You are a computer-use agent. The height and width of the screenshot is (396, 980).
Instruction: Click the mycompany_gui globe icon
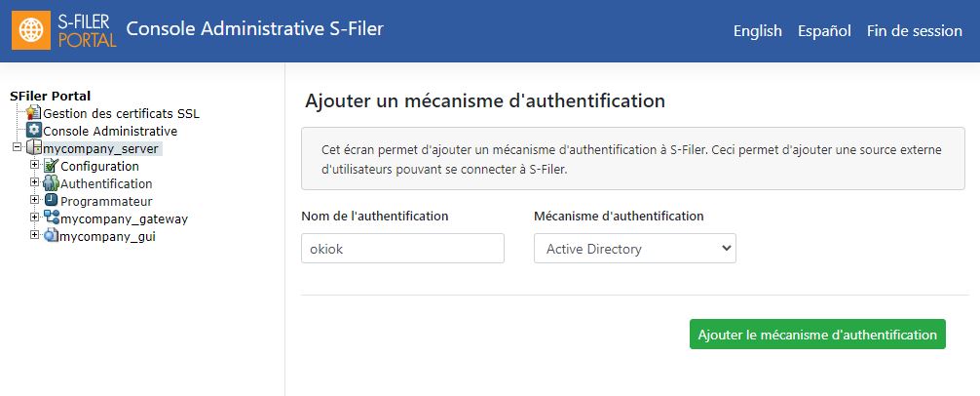51,235
